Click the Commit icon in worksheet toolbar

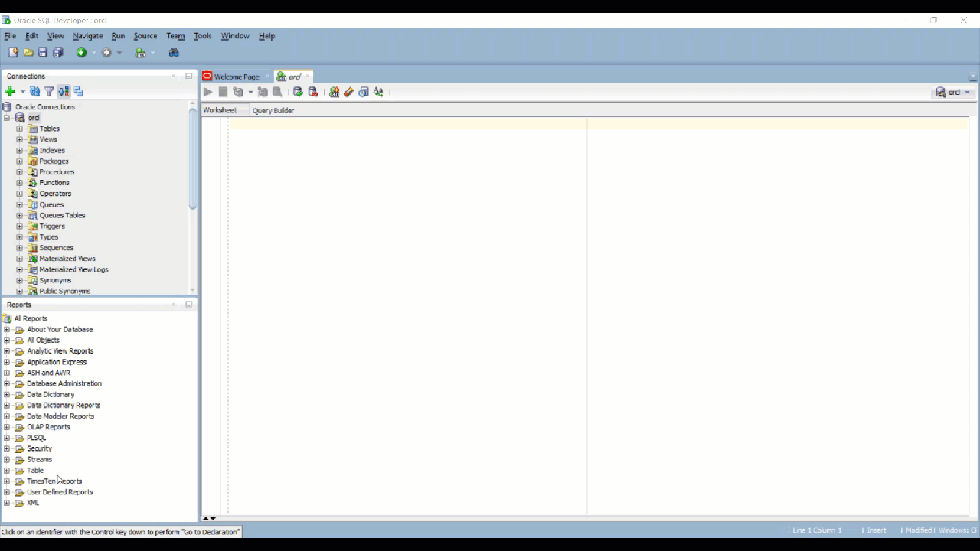(298, 92)
